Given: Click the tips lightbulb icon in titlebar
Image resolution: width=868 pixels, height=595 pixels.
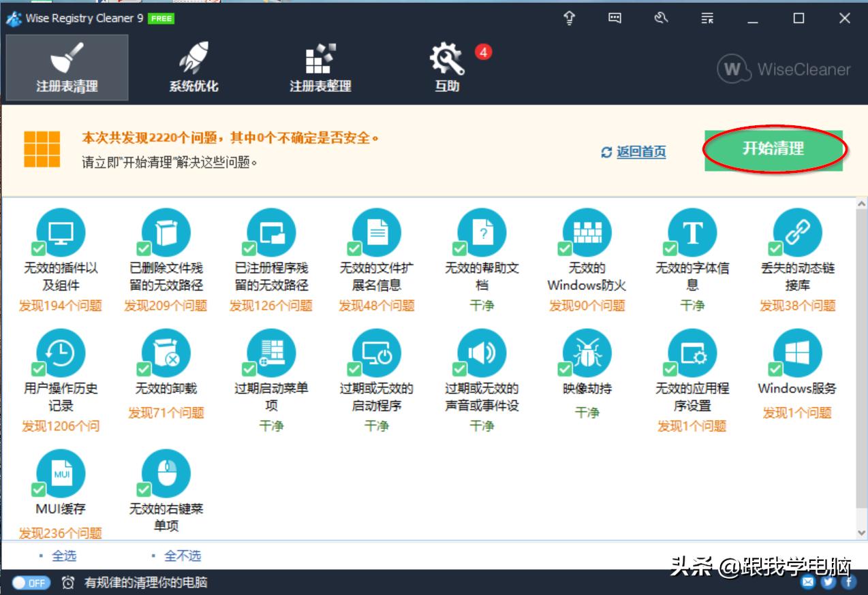Looking at the screenshot, I should (x=568, y=18).
